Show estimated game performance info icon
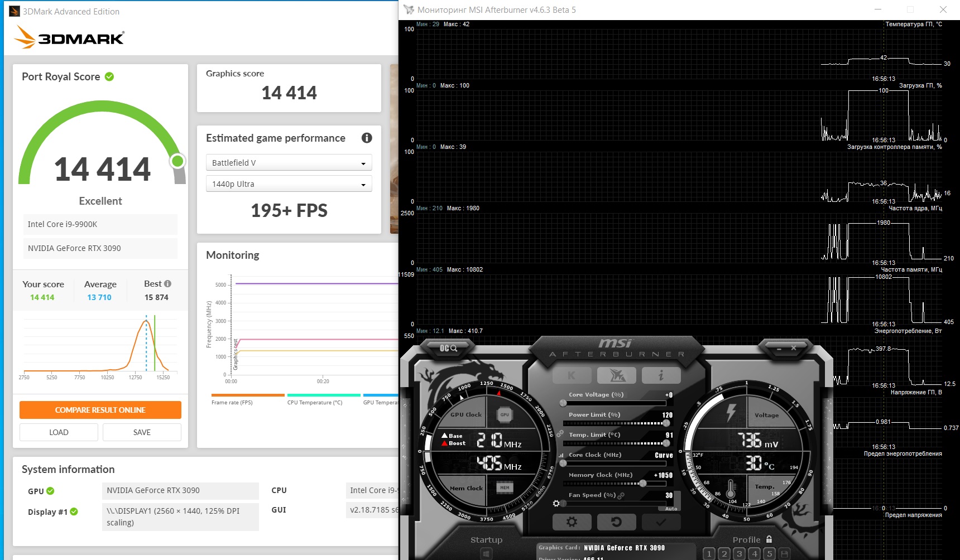Viewport: 960px width, 560px height. 367,138
